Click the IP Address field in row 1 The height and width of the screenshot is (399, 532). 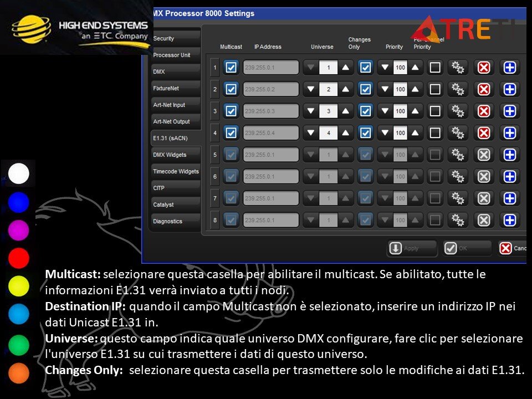click(x=271, y=68)
